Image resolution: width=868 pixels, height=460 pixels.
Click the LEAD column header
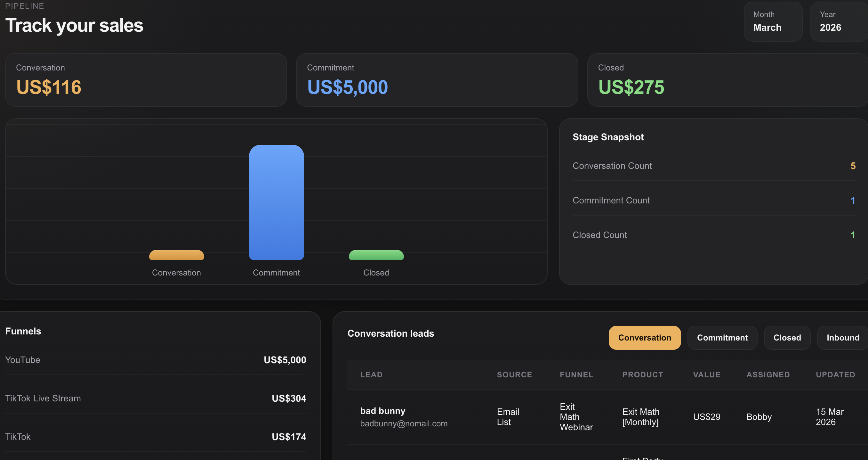click(x=371, y=375)
